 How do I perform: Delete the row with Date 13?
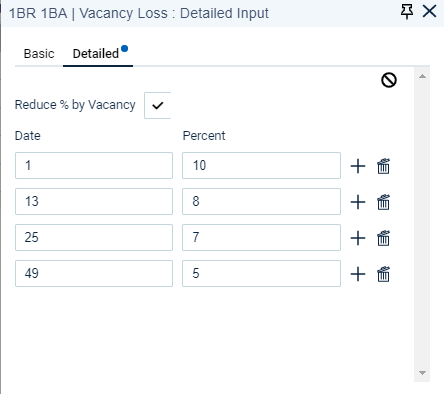click(383, 202)
